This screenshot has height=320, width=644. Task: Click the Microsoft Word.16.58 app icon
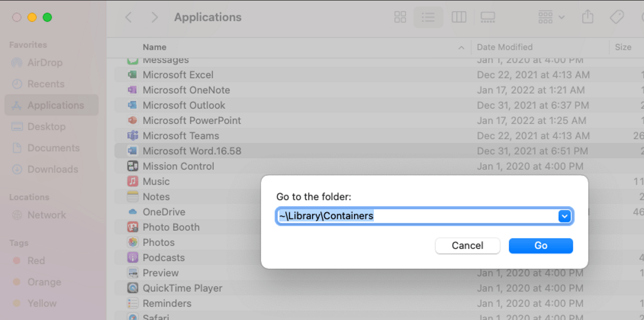[x=133, y=151]
